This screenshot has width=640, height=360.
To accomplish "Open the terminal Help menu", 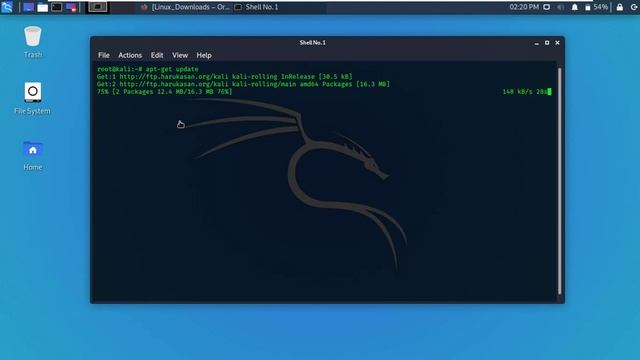I will (x=204, y=55).
